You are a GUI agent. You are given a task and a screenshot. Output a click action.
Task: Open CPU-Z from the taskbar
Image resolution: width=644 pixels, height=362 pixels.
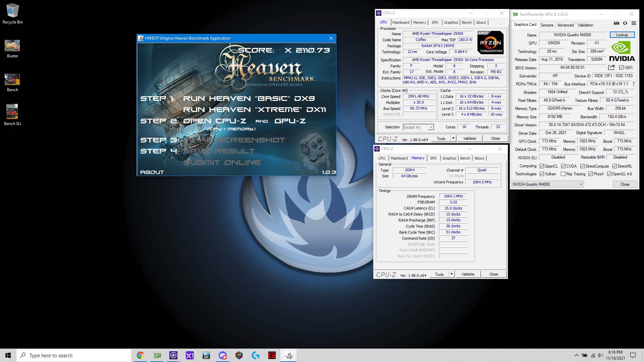[173, 355]
